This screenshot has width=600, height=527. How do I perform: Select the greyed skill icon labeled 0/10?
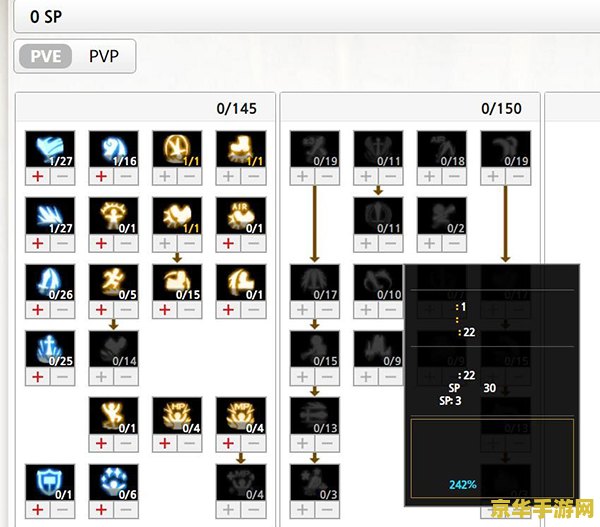tap(378, 282)
